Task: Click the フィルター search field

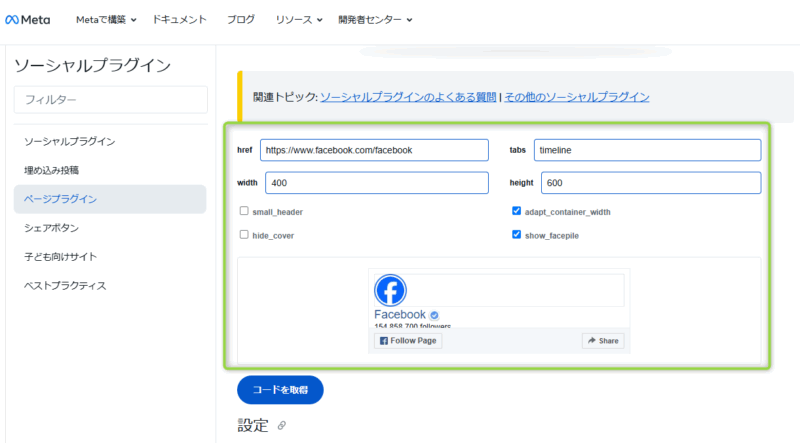Action: (111, 100)
